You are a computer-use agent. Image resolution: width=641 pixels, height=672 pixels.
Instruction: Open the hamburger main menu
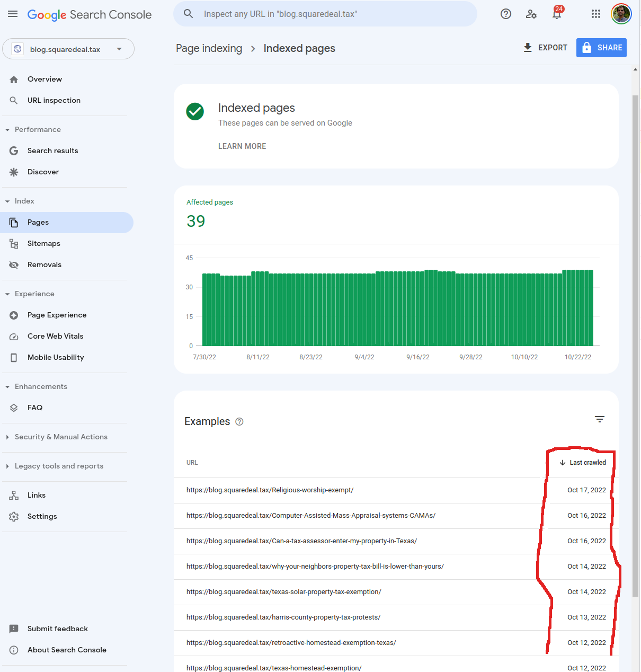[13, 14]
